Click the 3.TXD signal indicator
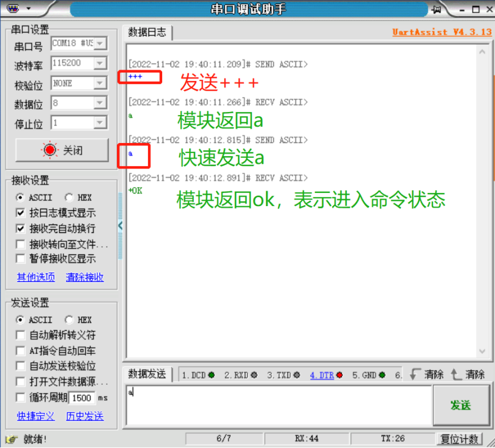This screenshot has height=448, width=495. coord(283,375)
